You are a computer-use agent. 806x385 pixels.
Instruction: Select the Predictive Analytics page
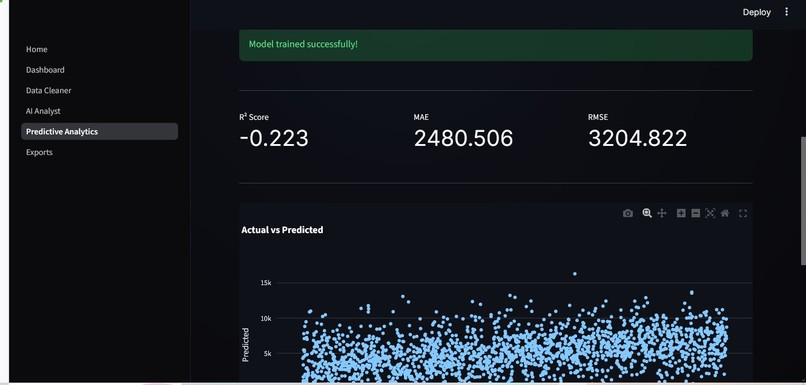[100, 131]
